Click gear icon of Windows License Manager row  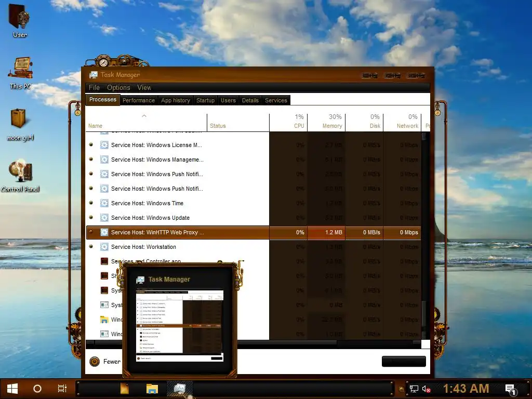[104, 145]
